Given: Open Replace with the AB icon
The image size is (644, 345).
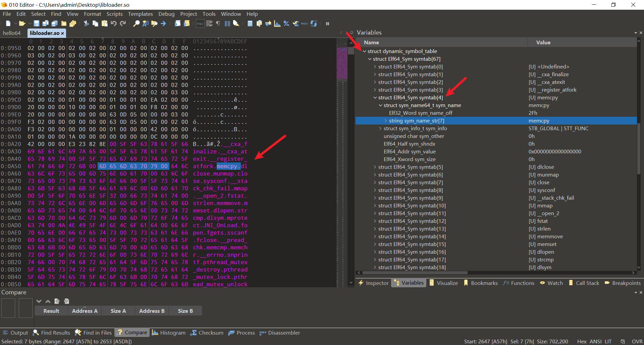Looking at the screenshot, I should 145,23.
